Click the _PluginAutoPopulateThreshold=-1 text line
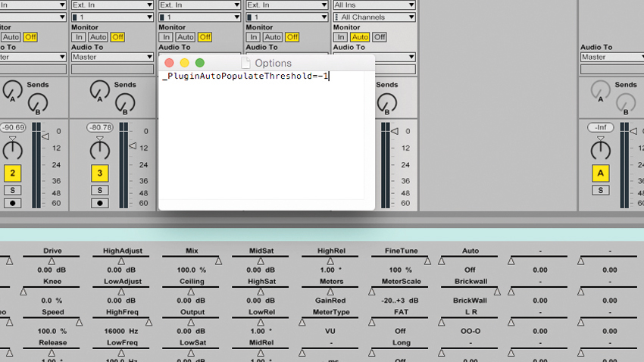The width and height of the screenshot is (644, 362). 245,76
